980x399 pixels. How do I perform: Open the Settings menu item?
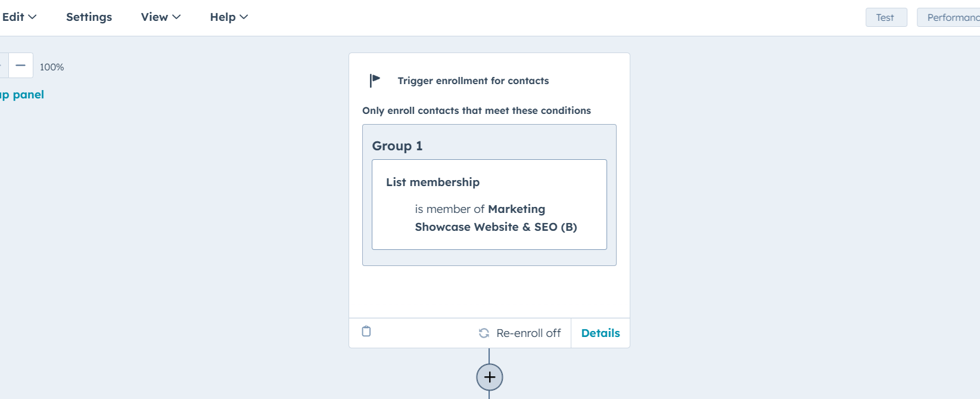(x=89, y=17)
